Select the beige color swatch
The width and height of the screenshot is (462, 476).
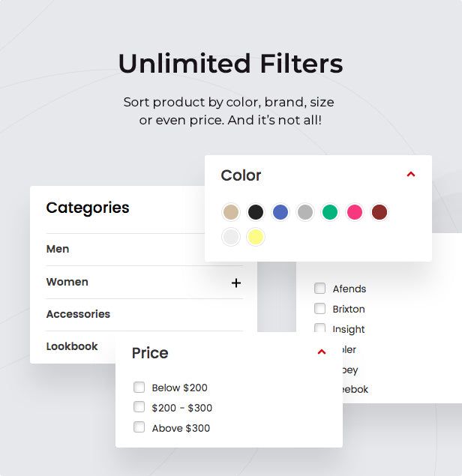(231, 212)
